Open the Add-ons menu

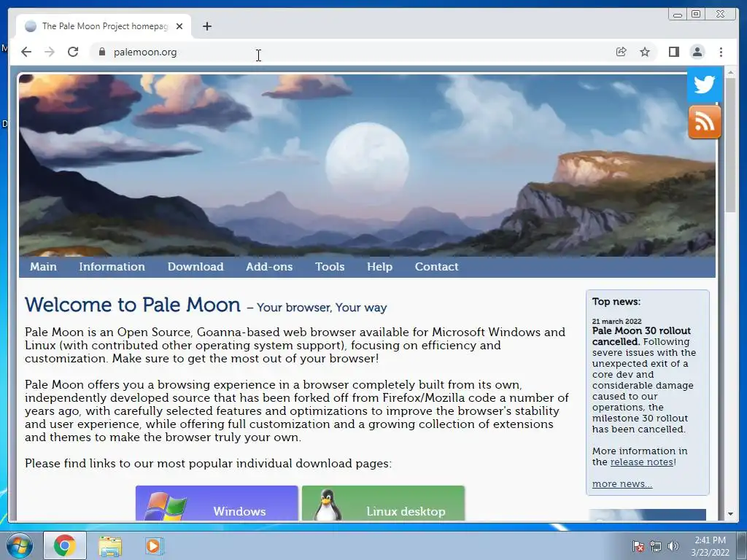click(x=269, y=267)
